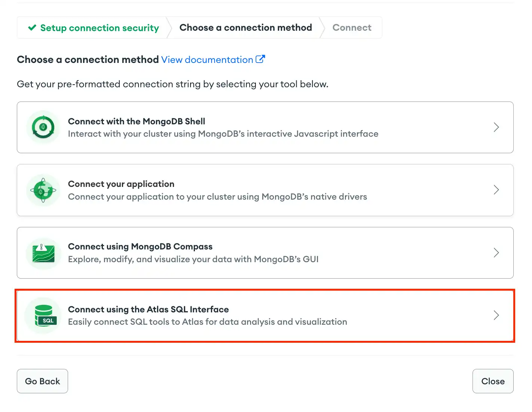Click the Go Back button
The height and width of the screenshot is (412, 532).
click(x=42, y=381)
